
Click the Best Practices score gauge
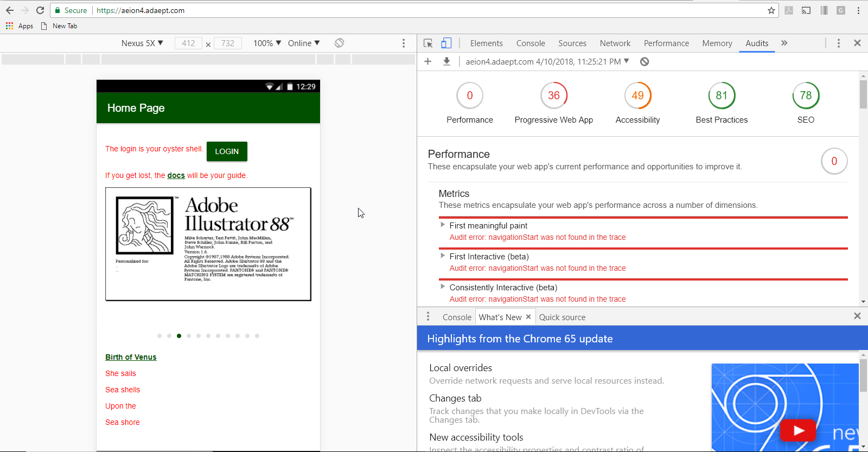coord(722,96)
